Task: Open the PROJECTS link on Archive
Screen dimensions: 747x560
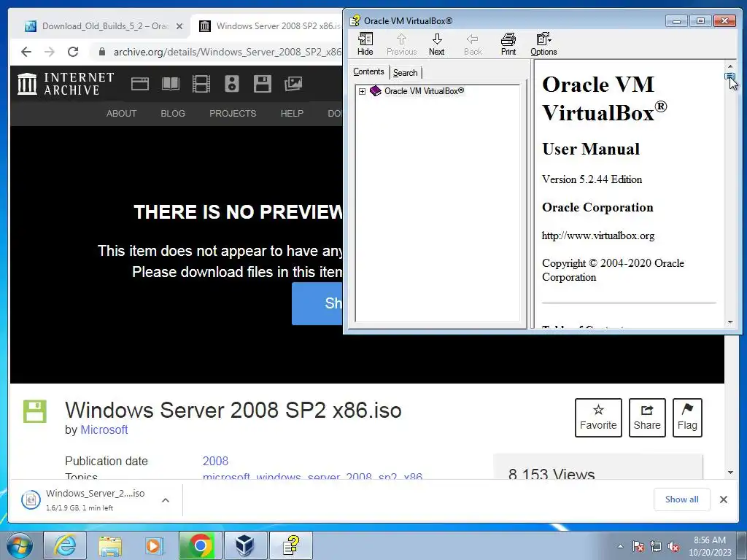Action: (233, 113)
